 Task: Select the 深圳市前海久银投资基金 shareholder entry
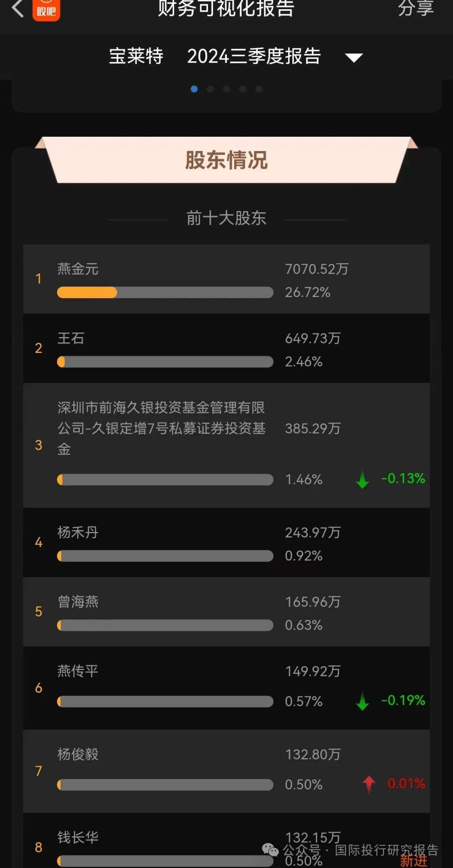click(161, 428)
